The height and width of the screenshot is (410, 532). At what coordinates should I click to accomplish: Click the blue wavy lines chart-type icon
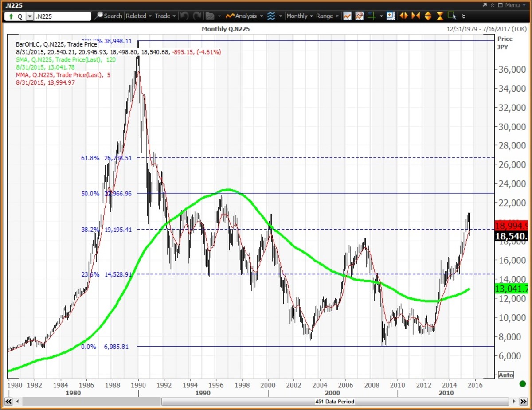pos(271,16)
